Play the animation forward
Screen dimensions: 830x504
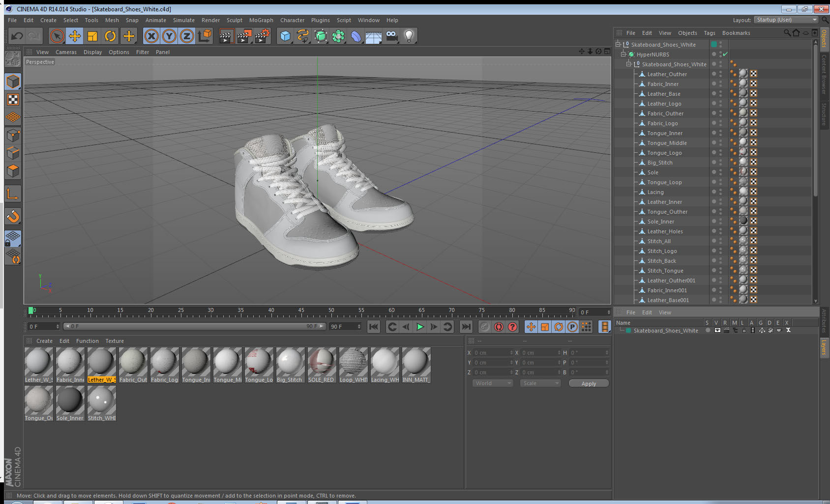click(x=420, y=327)
